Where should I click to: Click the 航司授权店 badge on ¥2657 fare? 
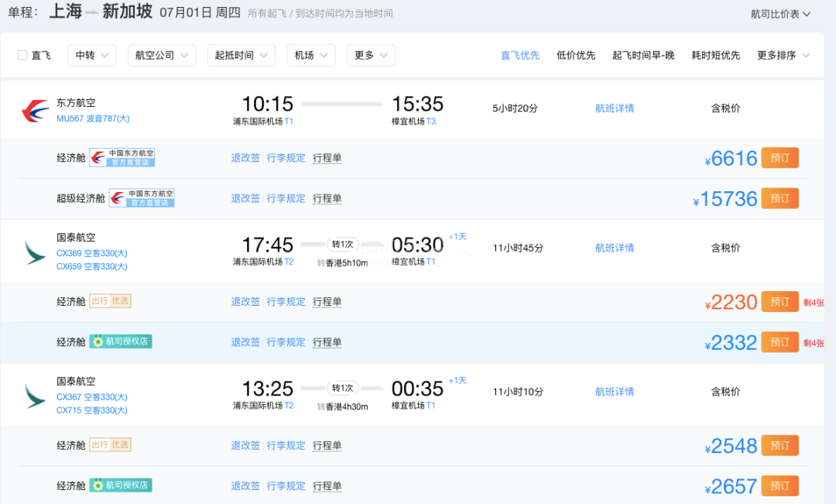(x=121, y=485)
